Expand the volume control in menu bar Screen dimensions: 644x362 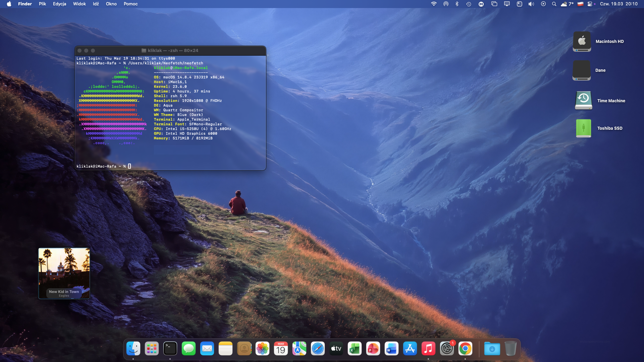click(531, 4)
